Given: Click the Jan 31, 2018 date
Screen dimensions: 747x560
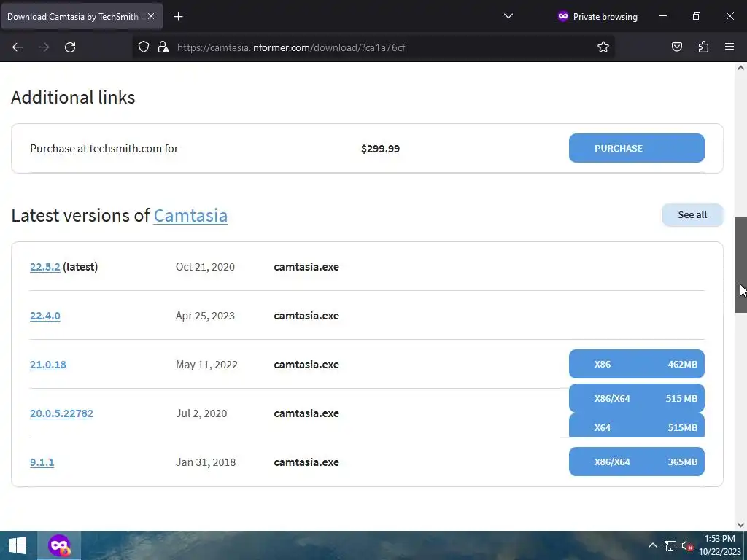Looking at the screenshot, I should [x=205, y=462].
